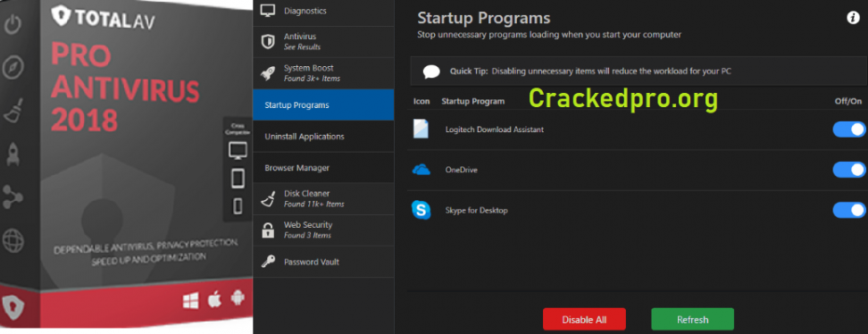Click the Windows logo on product box
Screen dimensions: 868x334
pos(190,300)
